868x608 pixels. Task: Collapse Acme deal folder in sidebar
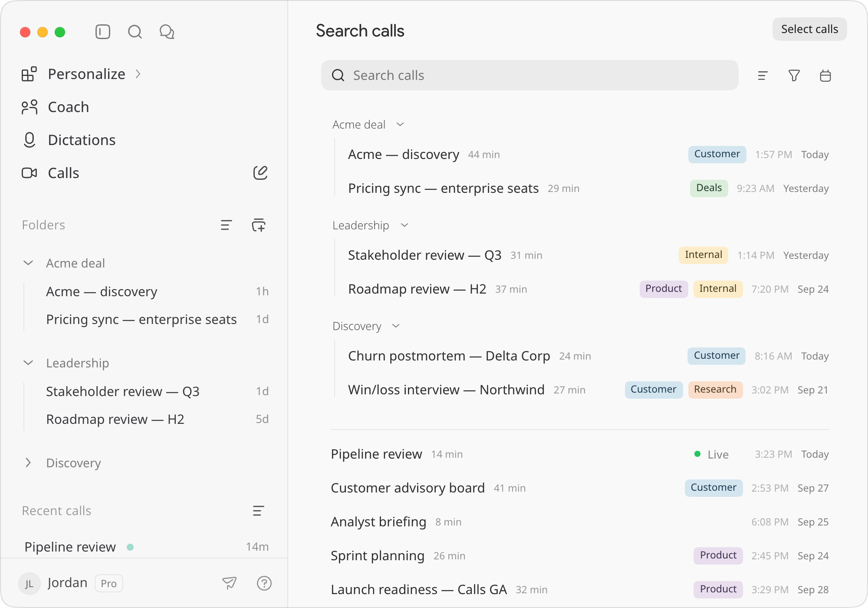click(28, 263)
